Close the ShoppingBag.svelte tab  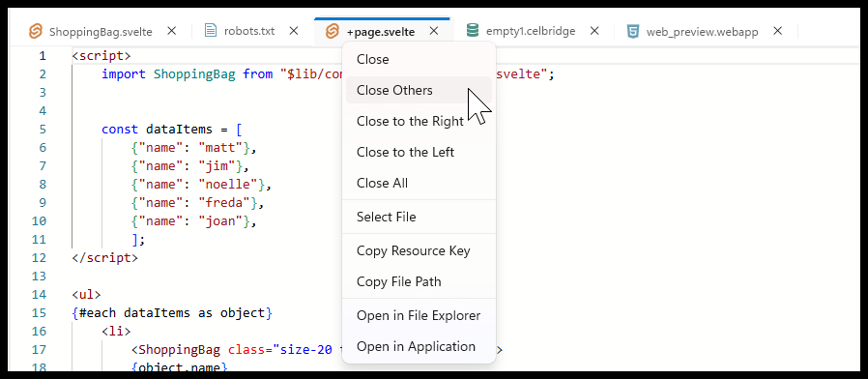pyautogui.click(x=172, y=31)
